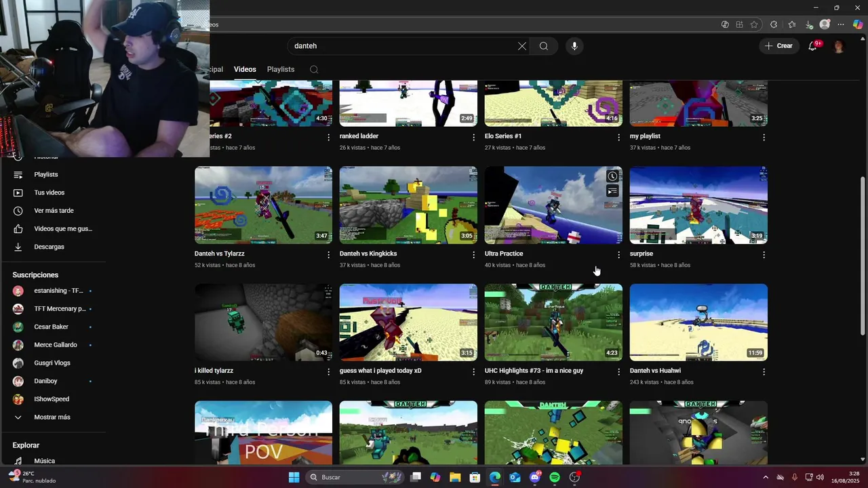Open Edge profile avatar in toolbar
Image resolution: width=868 pixels, height=488 pixels.
pyautogui.click(x=825, y=24)
